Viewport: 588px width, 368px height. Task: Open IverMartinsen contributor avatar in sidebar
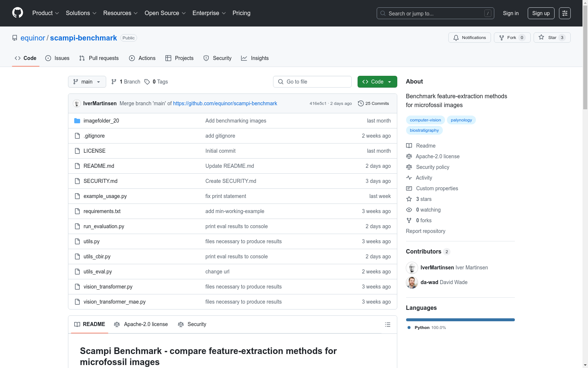[x=412, y=268]
